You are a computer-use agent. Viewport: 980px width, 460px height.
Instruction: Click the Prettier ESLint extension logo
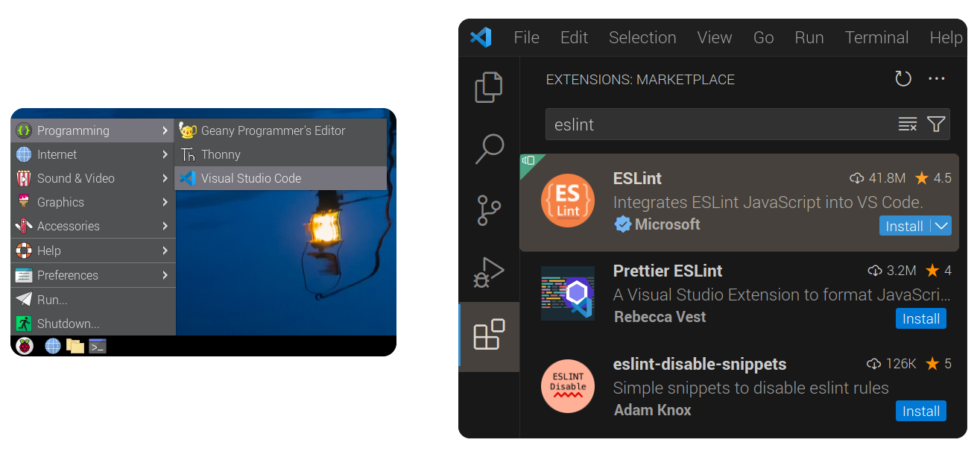point(568,293)
